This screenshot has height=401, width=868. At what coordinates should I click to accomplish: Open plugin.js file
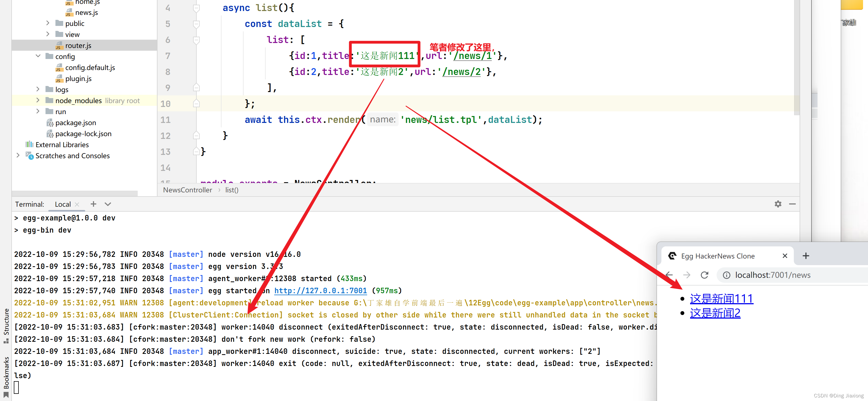tap(79, 79)
